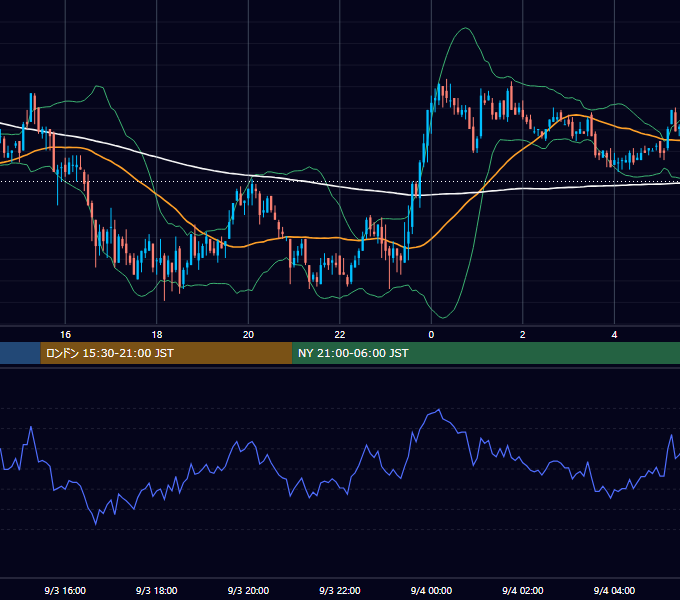Click the upper time axis label 20

coord(248,335)
